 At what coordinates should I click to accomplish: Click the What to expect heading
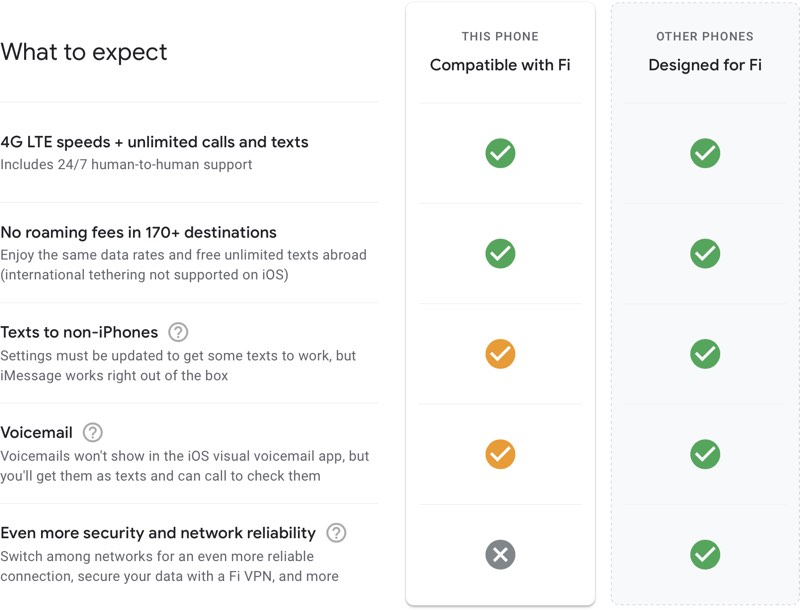pos(84,52)
